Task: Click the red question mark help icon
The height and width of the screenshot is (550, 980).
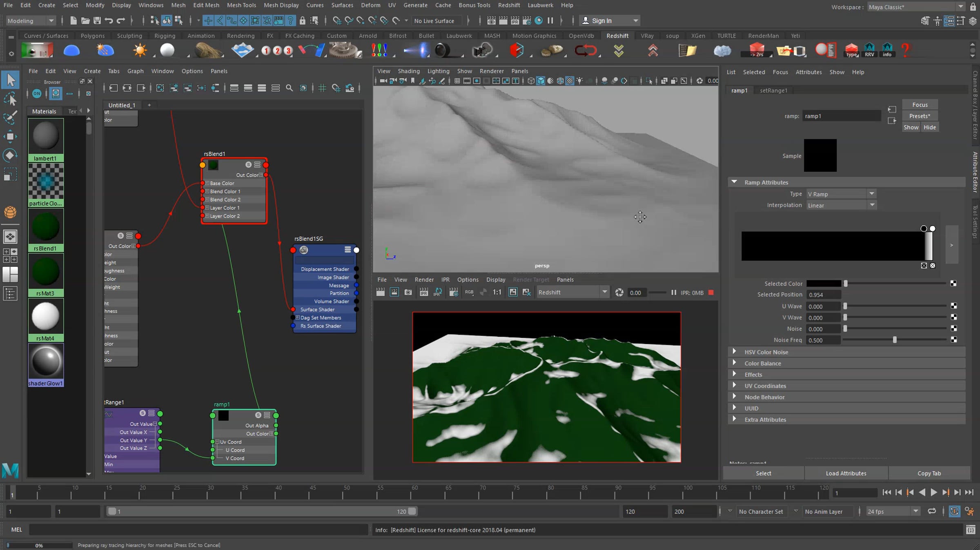Action: (x=905, y=50)
